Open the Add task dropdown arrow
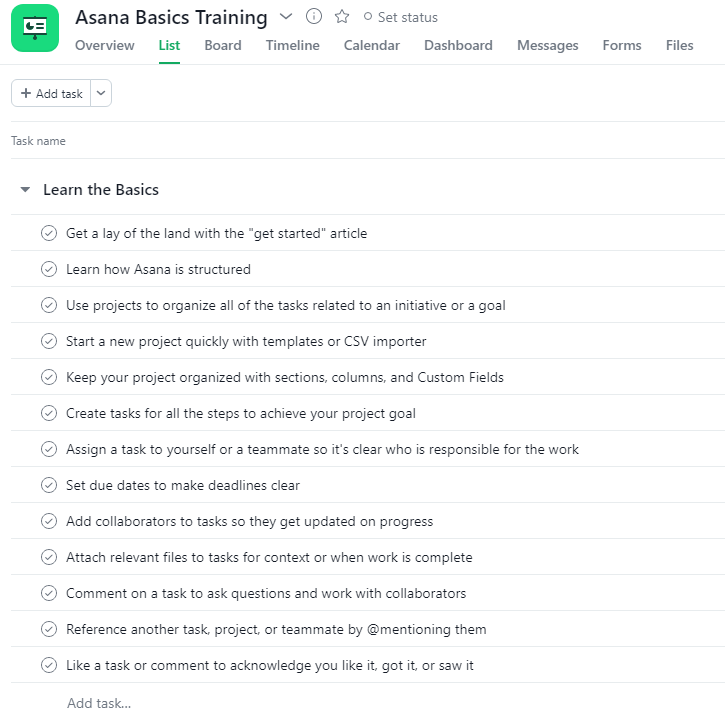Viewport: 725px width, 722px height. 101,93
